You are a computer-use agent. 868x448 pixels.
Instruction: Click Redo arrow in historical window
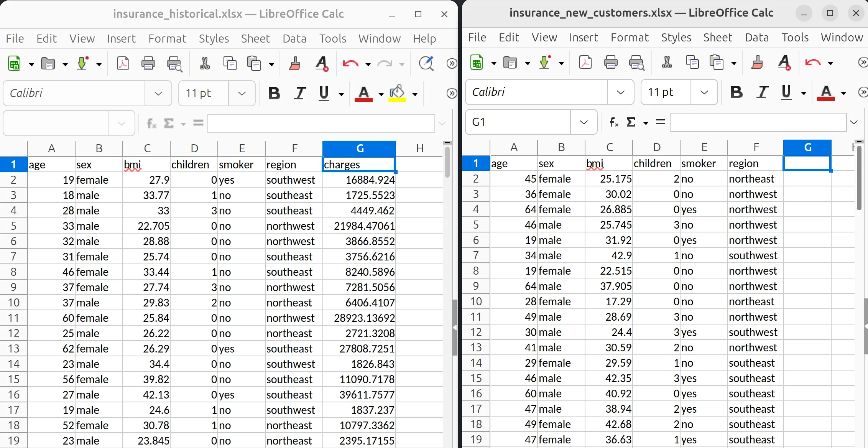385,64
